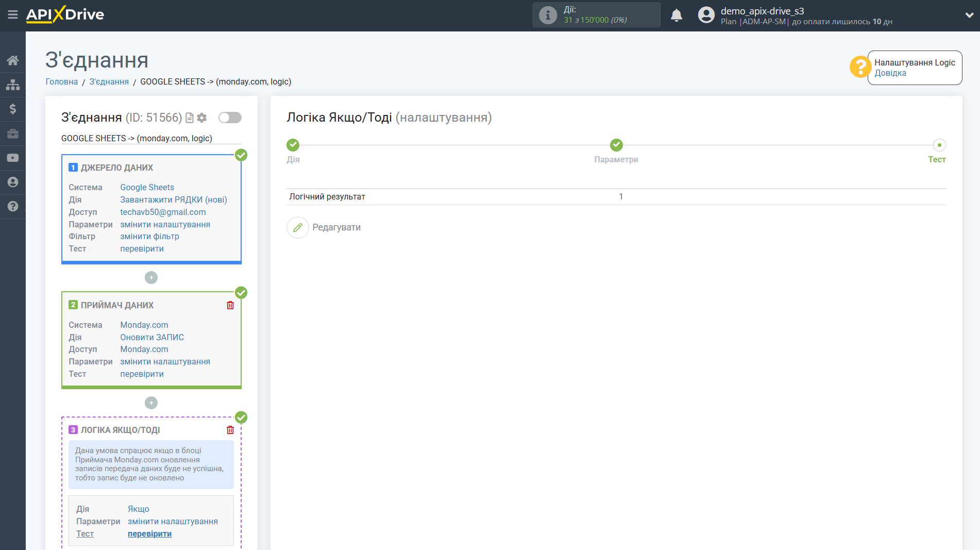Screen dimensions: 980x550
Task: Change Data Receiver parameters settings
Action: tap(165, 361)
